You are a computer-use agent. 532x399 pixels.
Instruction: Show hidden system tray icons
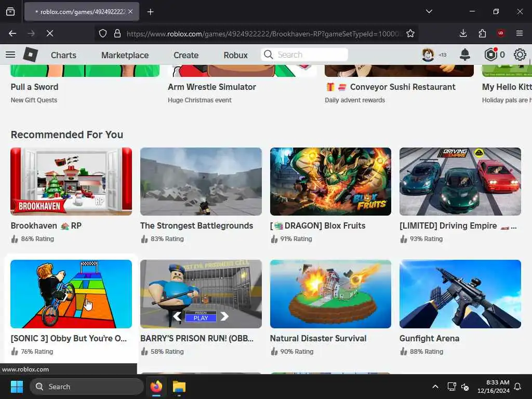(x=435, y=387)
